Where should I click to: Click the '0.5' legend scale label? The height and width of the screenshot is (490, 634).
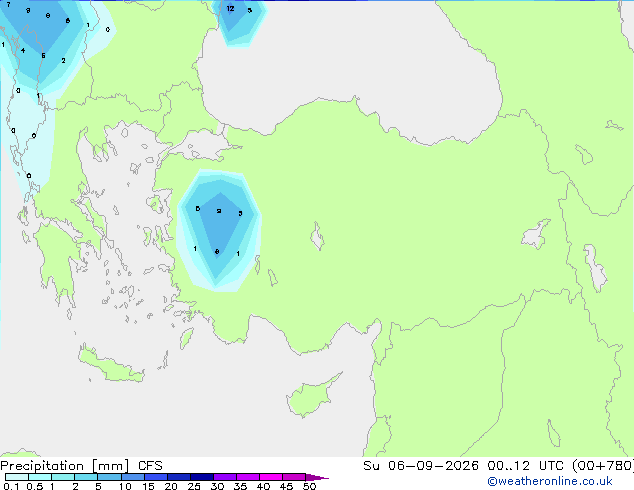click(x=35, y=486)
